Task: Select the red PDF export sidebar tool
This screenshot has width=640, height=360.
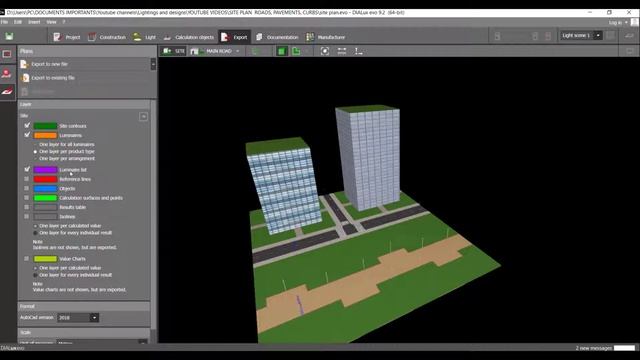Action: pos(7,73)
